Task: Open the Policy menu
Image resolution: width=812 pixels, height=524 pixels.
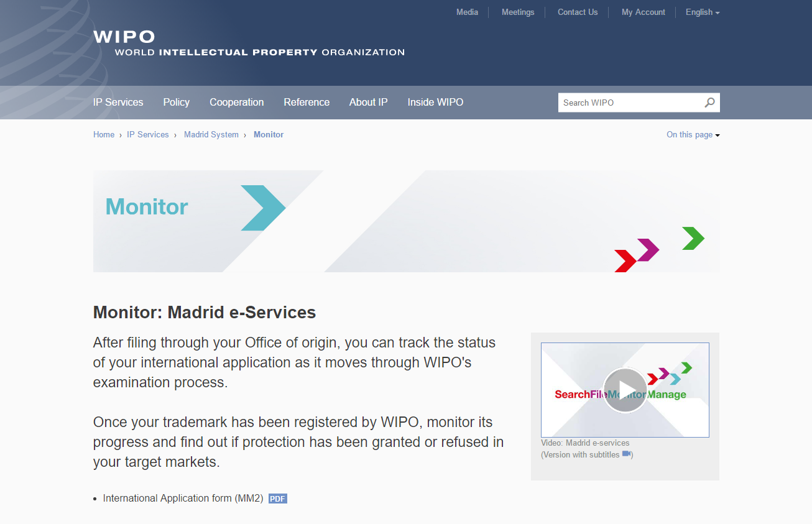Action: click(x=177, y=103)
